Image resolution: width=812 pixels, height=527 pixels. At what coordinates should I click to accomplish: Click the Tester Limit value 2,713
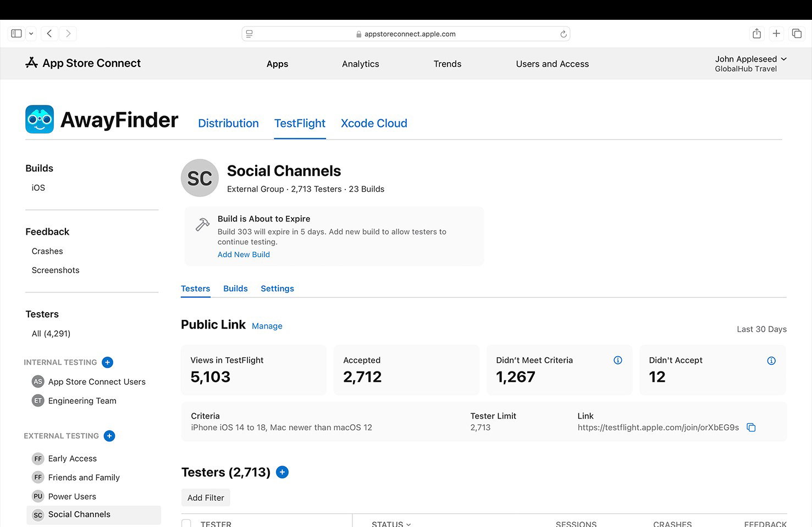point(480,428)
